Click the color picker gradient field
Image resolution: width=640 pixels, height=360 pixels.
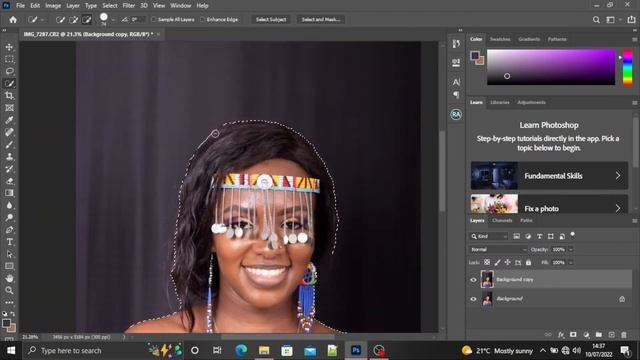pyautogui.click(x=551, y=67)
